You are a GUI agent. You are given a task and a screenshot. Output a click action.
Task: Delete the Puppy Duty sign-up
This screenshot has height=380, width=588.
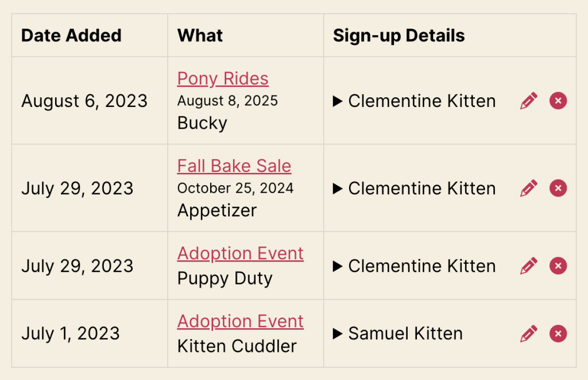coord(558,266)
